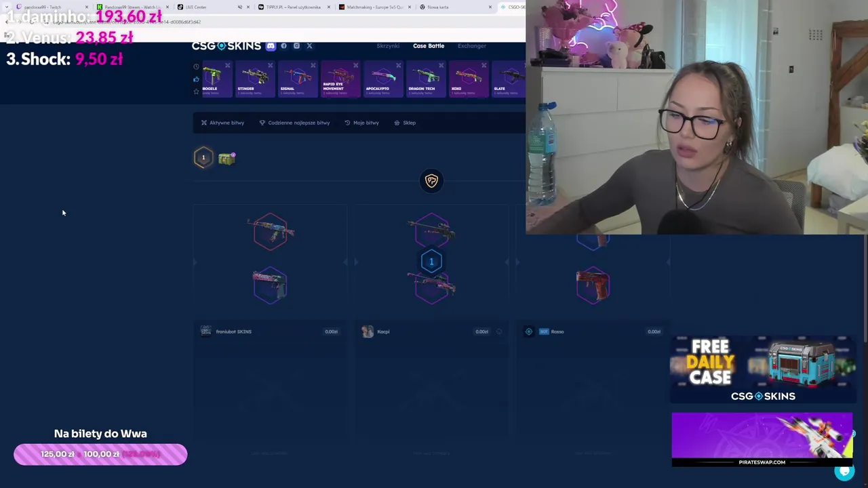Click the top sniper rifle skin in Kacpi's column
868x488 pixels.
pyautogui.click(x=431, y=232)
